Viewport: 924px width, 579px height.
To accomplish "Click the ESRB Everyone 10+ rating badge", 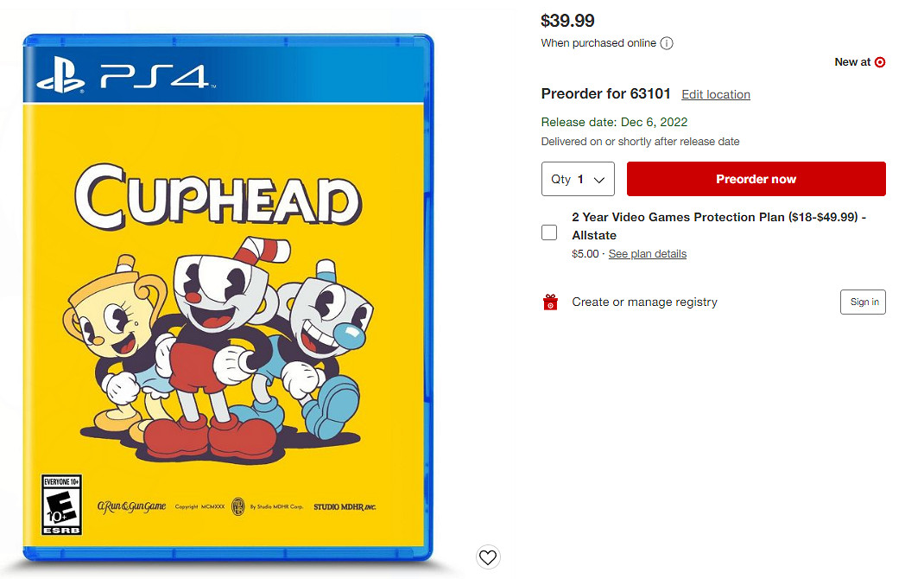I will 62,505.
